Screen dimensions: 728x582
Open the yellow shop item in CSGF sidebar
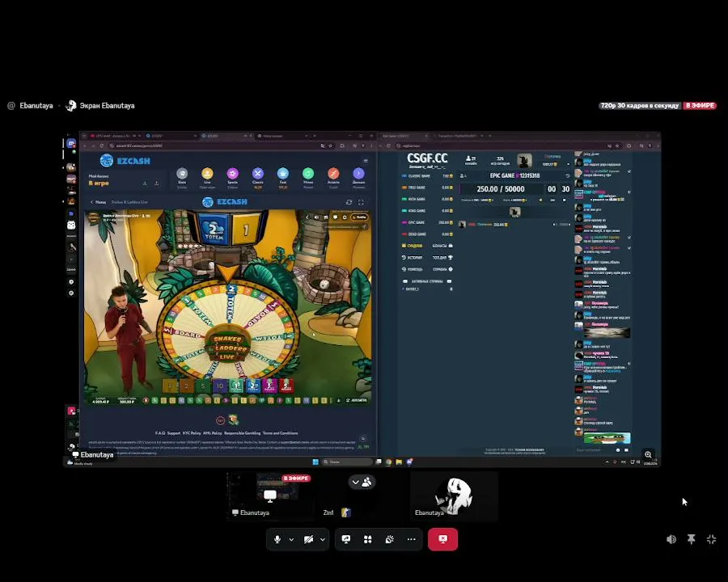point(413,246)
